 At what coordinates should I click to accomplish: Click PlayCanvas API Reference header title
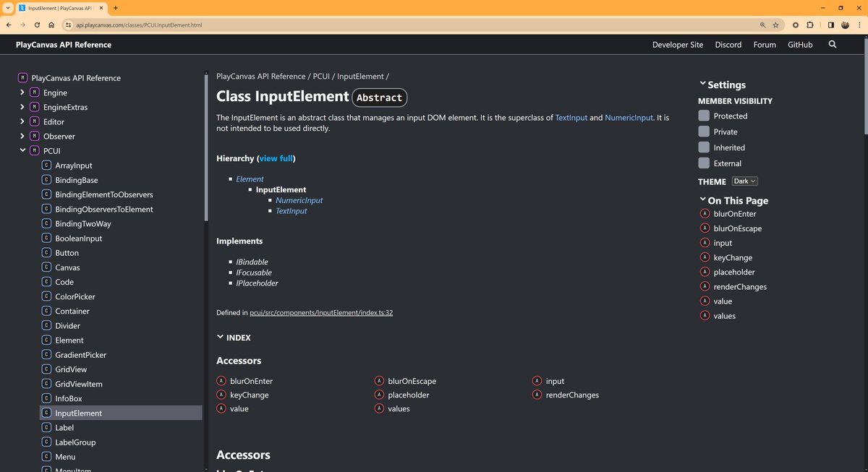tap(64, 44)
